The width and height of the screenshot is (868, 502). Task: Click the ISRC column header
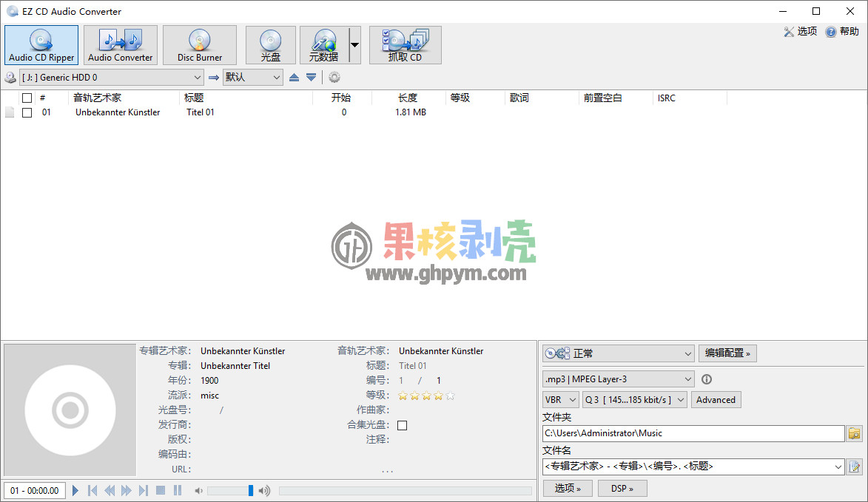click(x=667, y=98)
